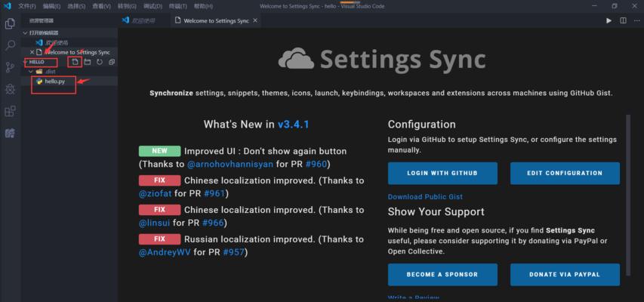644x302 pixels.
Task: Open the 调试(D) menu
Action: pos(153,7)
